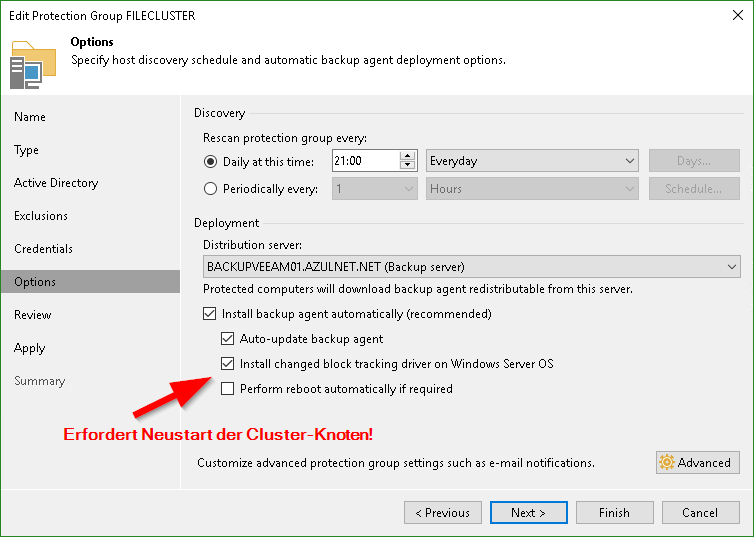Viewport: 754px width, 537px height.
Task: Jump to the Review step
Action: 32,315
